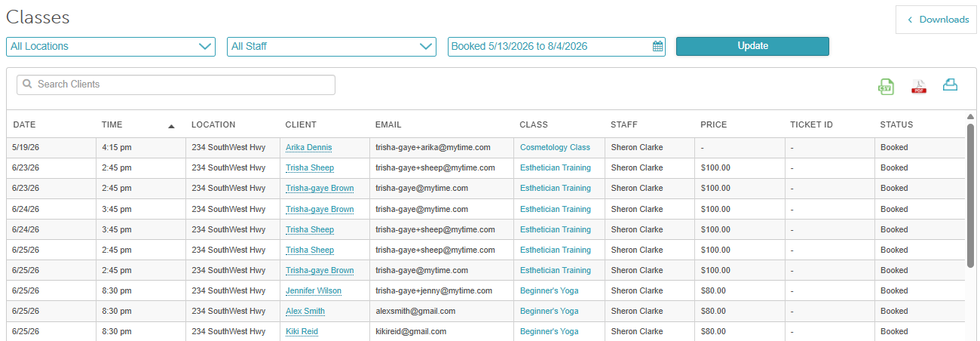Sort by the Class column header

pyautogui.click(x=534, y=125)
